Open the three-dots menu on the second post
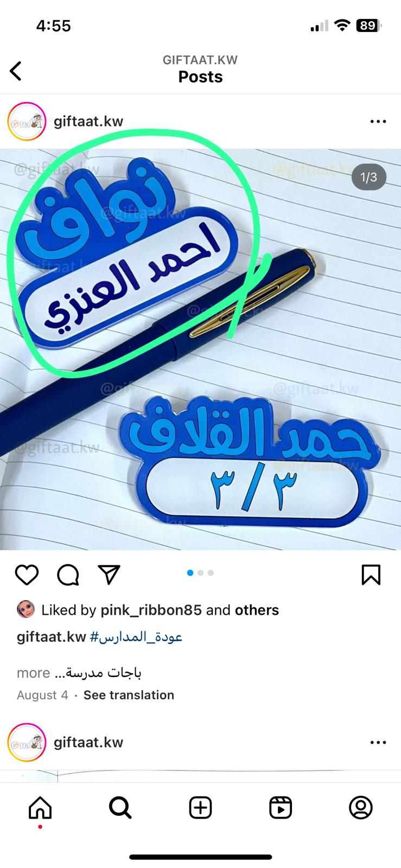401x868 pixels. coord(378,742)
